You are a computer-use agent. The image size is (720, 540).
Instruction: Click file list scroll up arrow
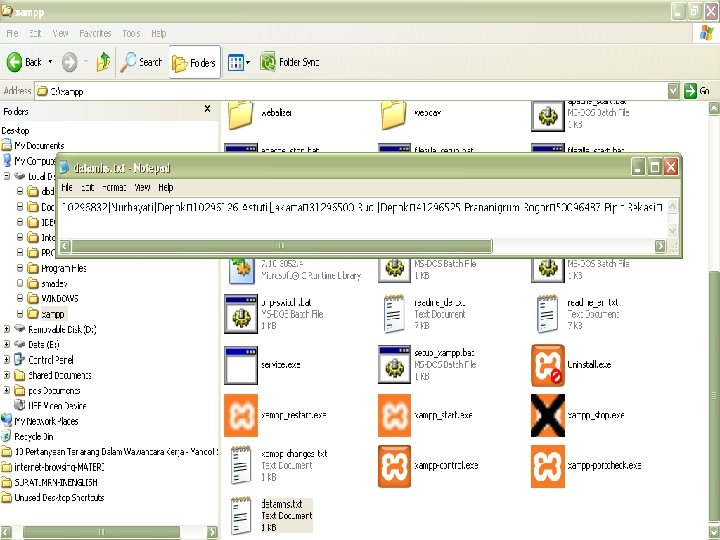[714, 108]
